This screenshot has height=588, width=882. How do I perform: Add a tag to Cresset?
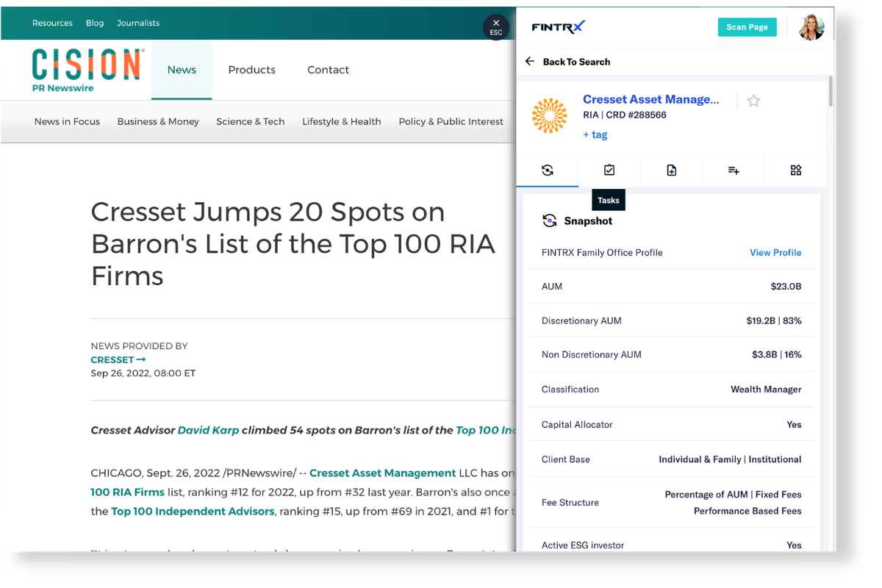595,135
